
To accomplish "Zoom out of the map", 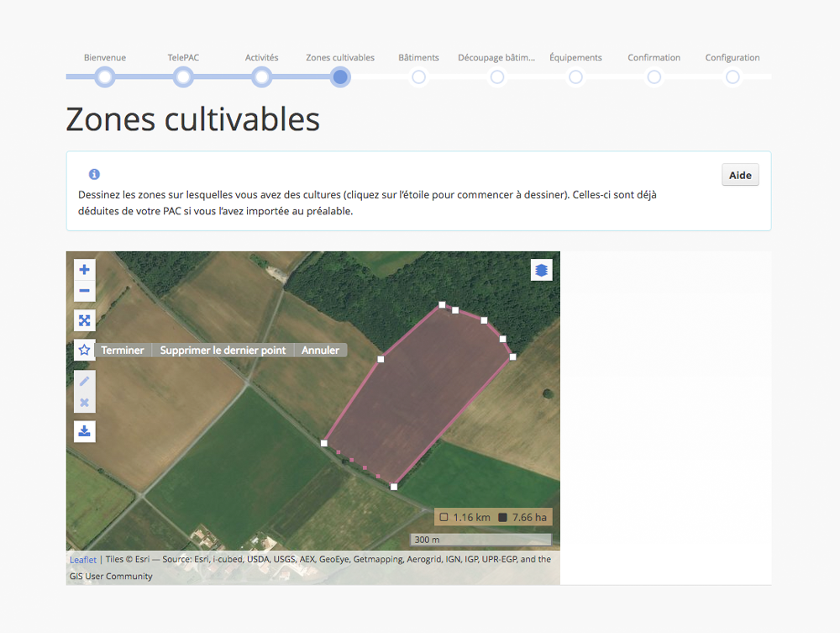I will coord(84,291).
